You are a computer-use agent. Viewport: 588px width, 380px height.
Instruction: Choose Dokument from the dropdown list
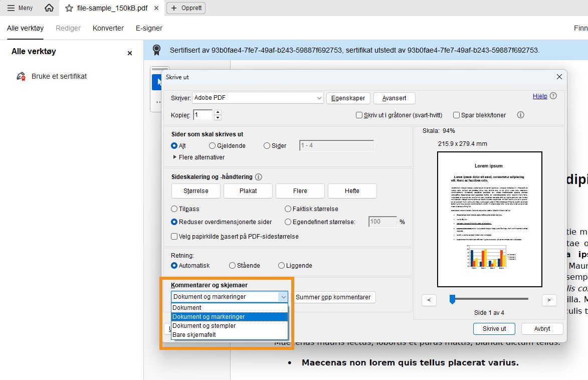(230, 308)
